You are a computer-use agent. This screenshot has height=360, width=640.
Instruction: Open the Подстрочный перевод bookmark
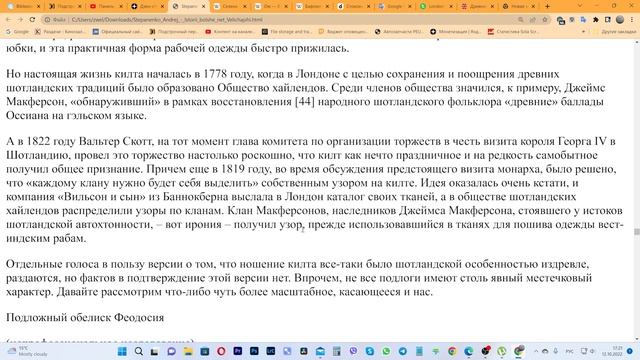[x=174, y=31]
